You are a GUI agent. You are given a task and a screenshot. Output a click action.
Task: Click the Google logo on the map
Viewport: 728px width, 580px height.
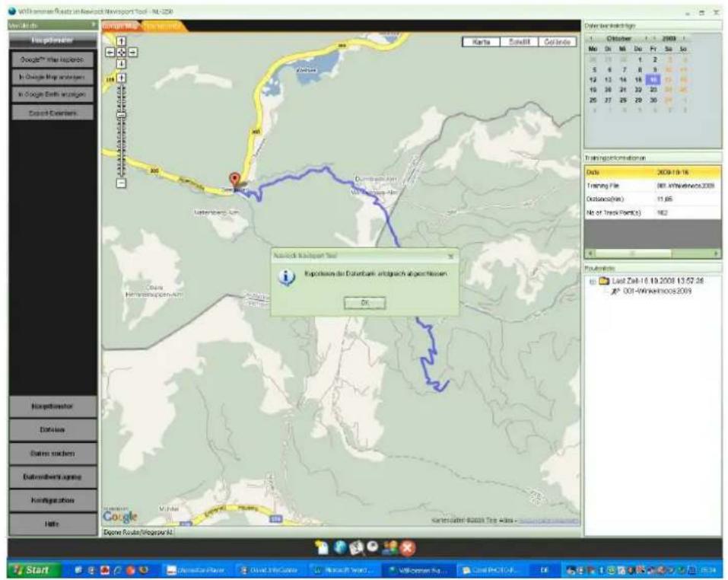119,516
